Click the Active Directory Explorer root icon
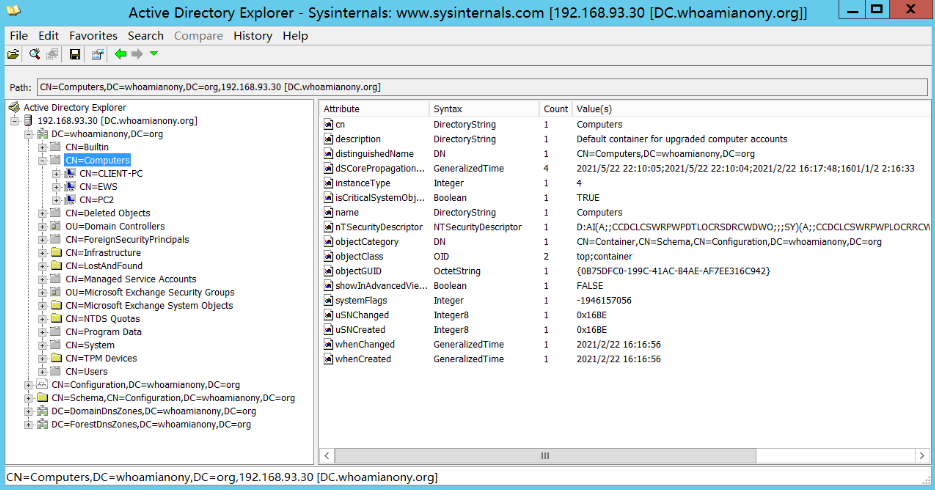Viewport: 935px width, 490px height. [x=14, y=107]
